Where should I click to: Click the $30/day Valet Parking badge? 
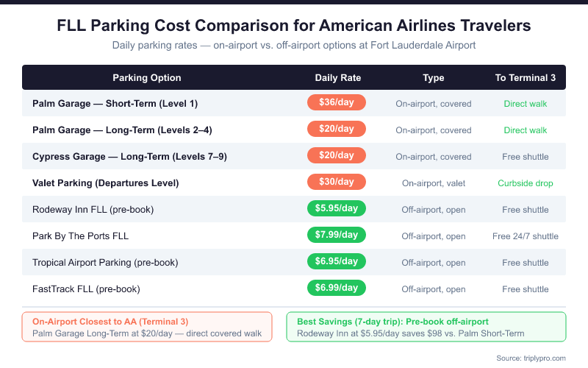tap(337, 183)
